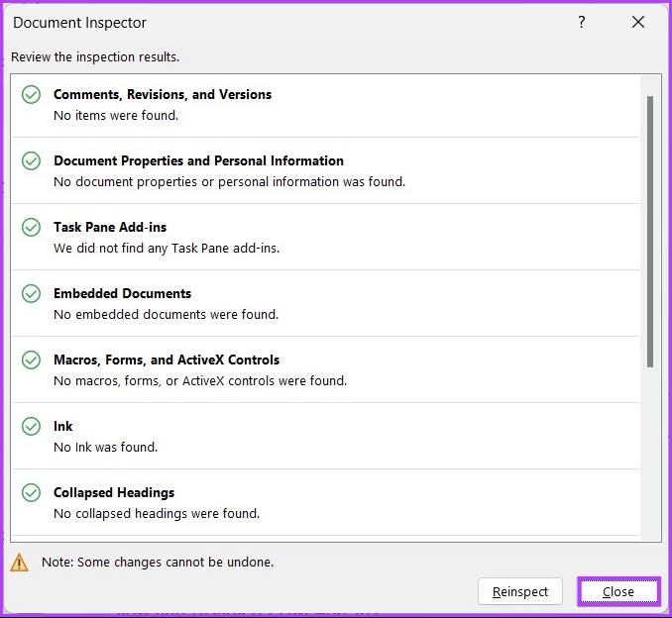
Task: Click the Embedded Documents heading text
Action: pos(122,294)
